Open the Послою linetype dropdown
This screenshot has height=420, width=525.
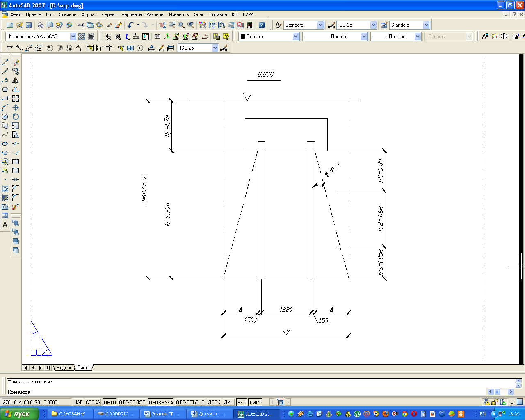(364, 37)
